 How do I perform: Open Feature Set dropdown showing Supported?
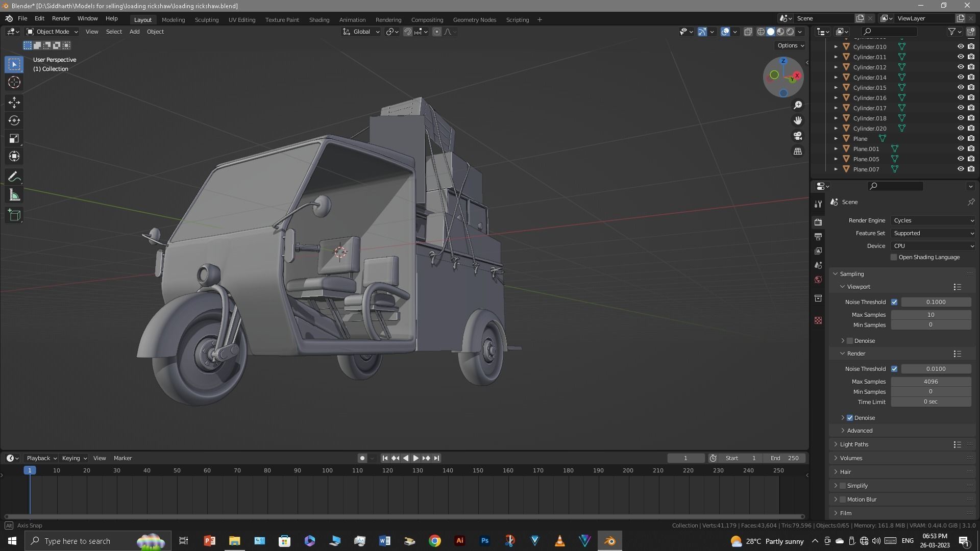click(933, 233)
